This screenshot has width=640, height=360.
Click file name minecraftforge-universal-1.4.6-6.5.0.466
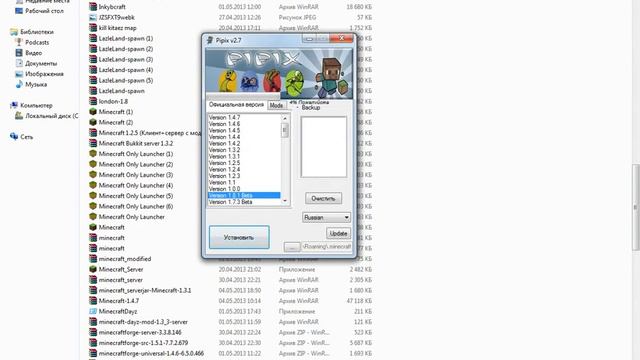pos(151,353)
